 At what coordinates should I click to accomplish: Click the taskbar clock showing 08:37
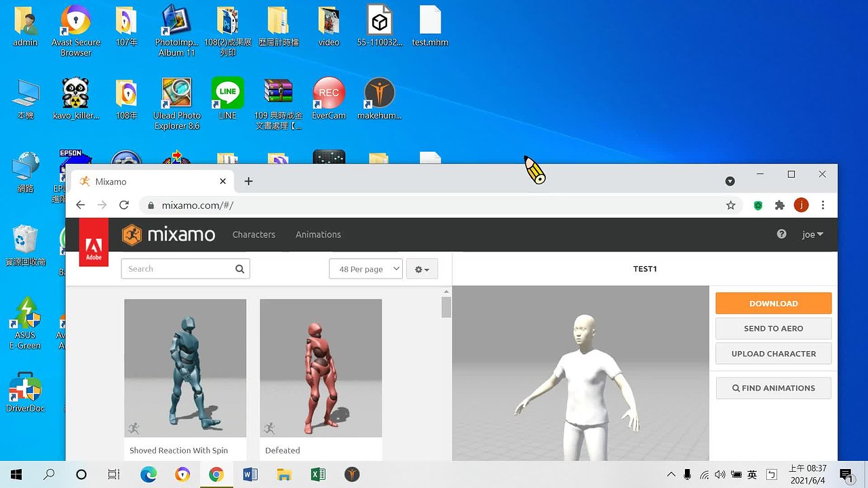coord(808,474)
